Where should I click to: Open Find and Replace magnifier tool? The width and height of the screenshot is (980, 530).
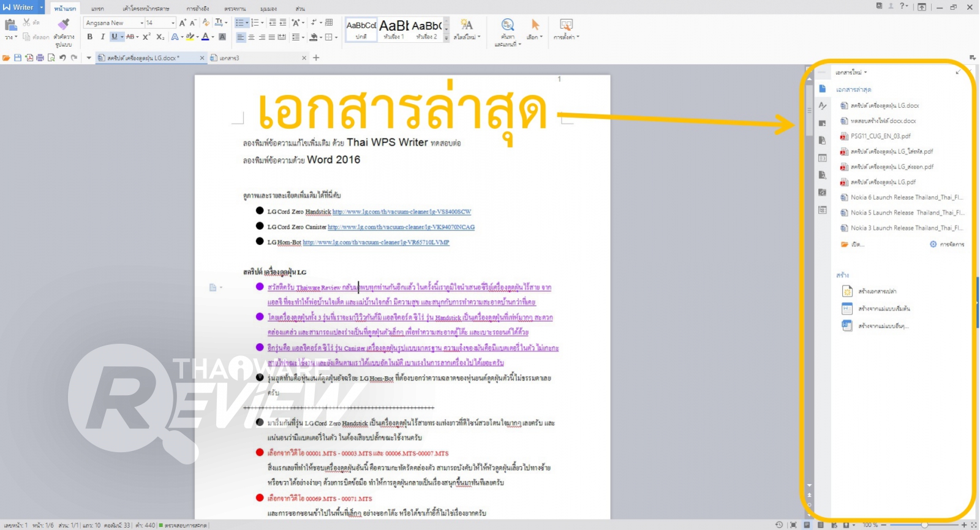(508, 25)
